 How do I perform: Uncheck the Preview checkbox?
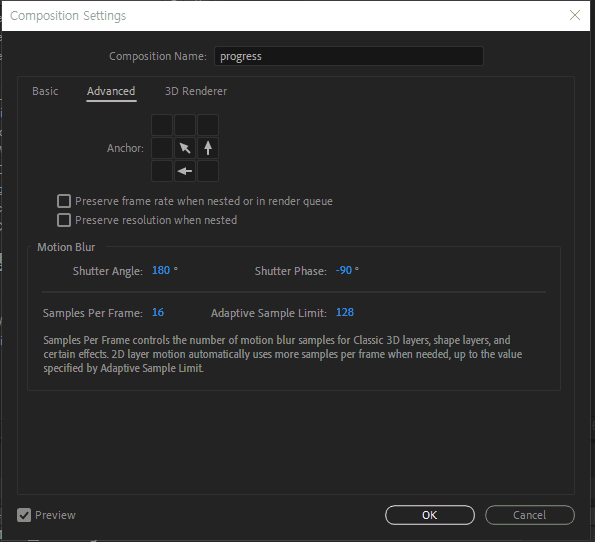click(x=24, y=515)
